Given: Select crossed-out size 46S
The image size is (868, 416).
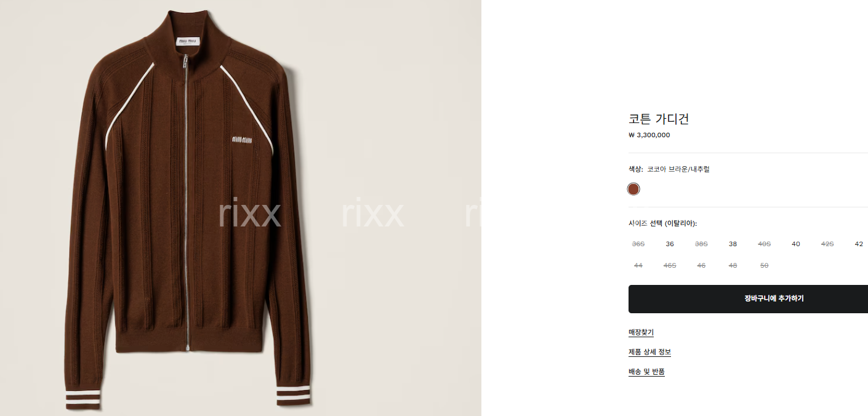Looking at the screenshot, I should click(670, 266).
